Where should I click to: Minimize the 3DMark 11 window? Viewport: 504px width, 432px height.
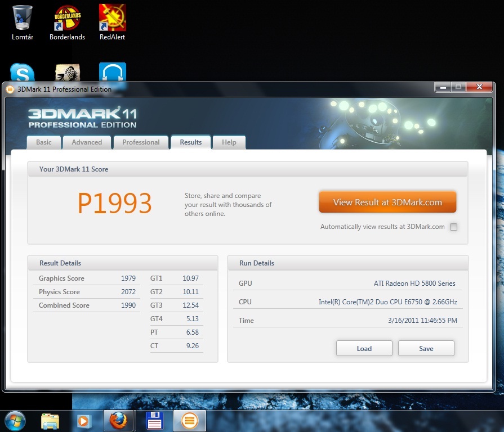(x=443, y=87)
